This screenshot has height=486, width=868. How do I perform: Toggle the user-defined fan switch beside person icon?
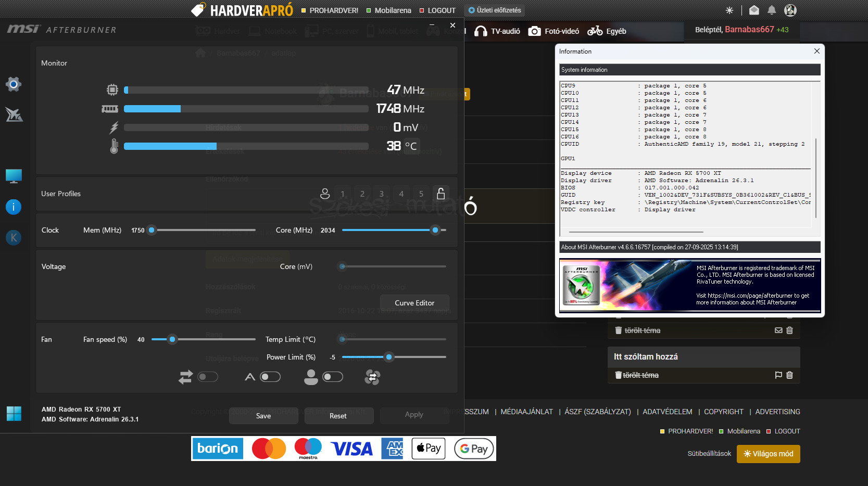pyautogui.click(x=333, y=377)
